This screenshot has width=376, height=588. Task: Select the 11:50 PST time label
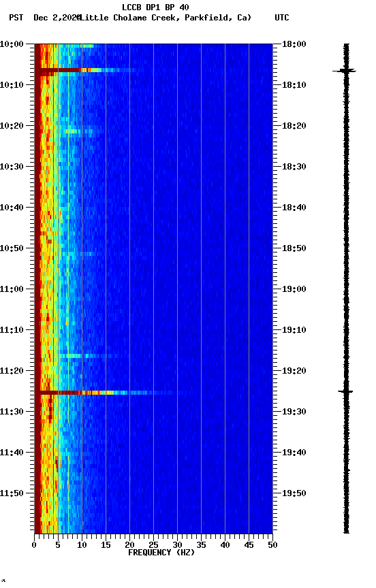(x=12, y=493)
